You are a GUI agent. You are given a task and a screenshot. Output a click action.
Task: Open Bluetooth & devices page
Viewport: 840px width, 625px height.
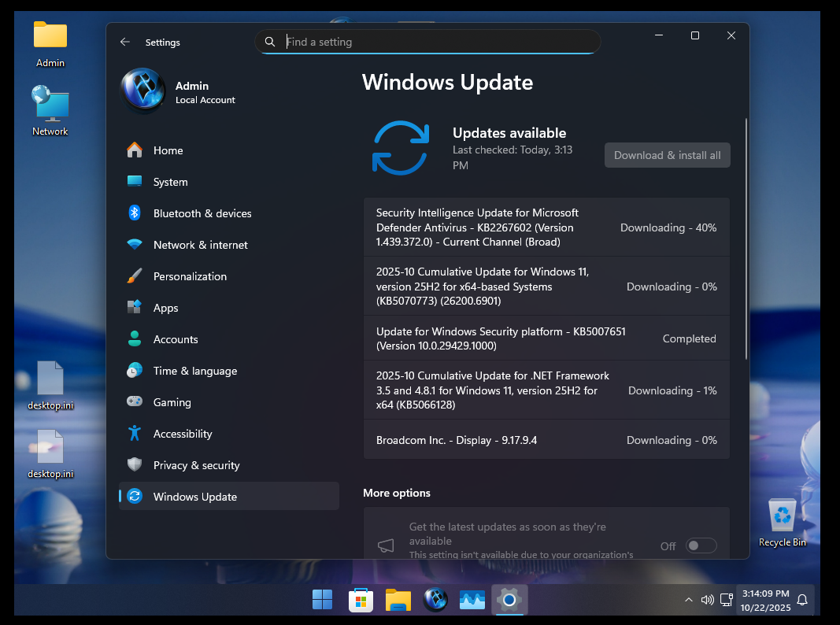coord(229,213)
